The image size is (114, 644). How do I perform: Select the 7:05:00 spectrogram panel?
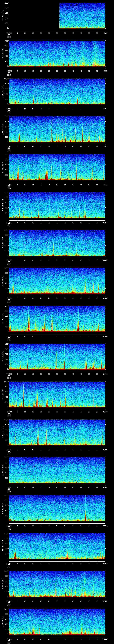57,53
